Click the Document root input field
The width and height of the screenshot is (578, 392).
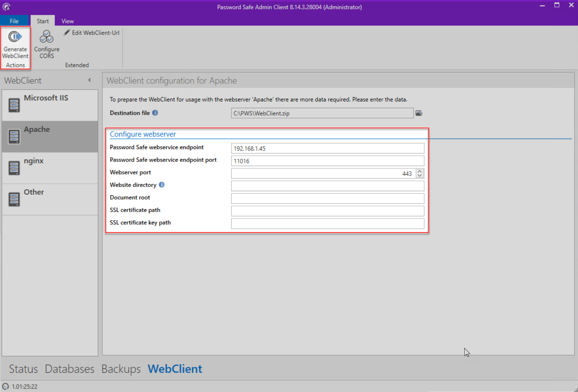pos(328,199)
